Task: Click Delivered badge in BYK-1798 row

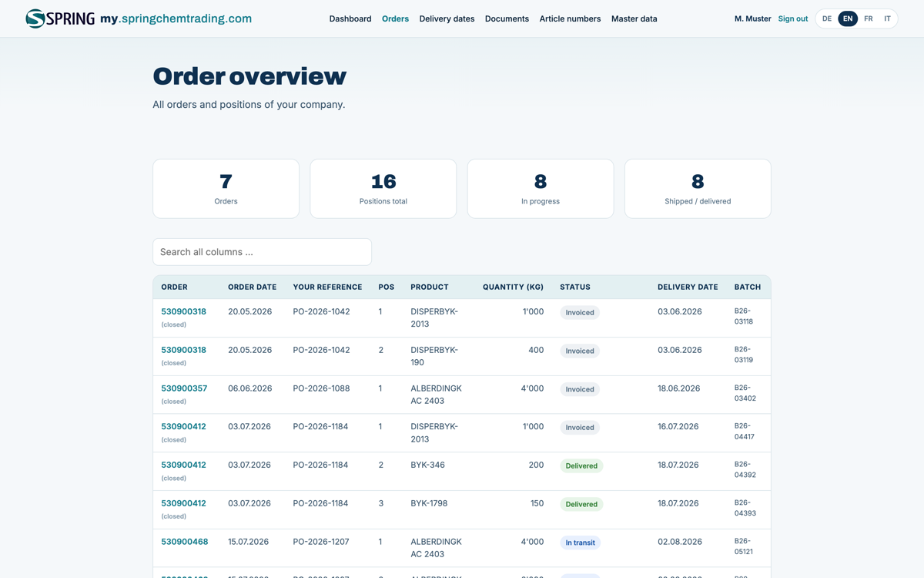Action: 581,504
